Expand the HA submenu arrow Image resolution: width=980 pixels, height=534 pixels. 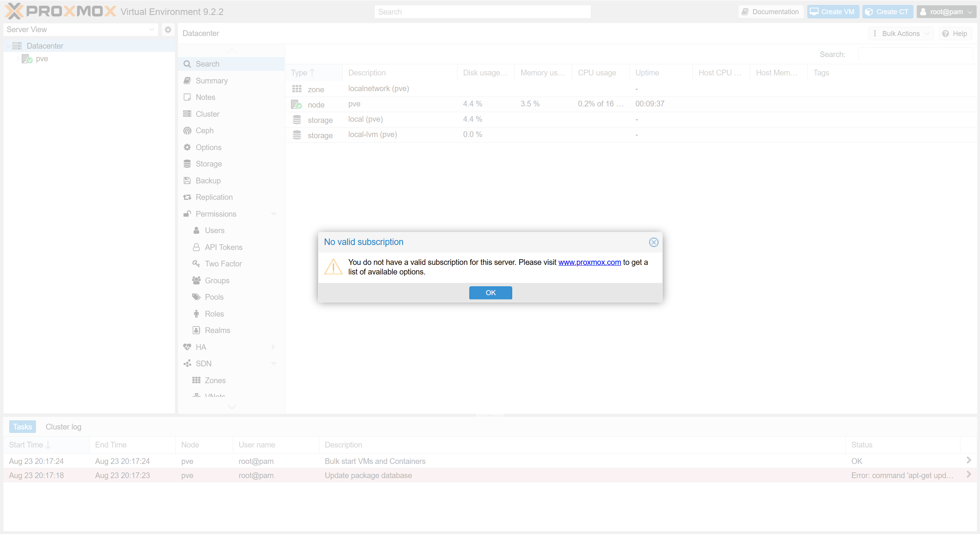pos(273,347)
